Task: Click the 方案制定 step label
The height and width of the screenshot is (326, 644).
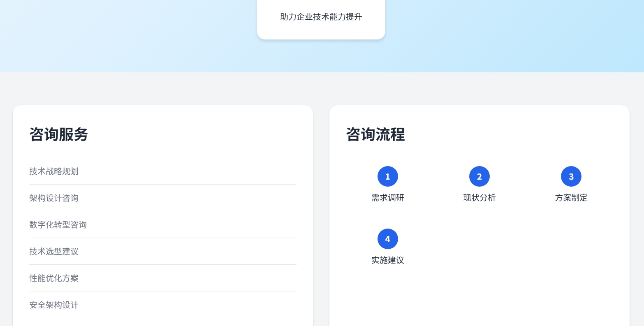Action: click(571, 198)
